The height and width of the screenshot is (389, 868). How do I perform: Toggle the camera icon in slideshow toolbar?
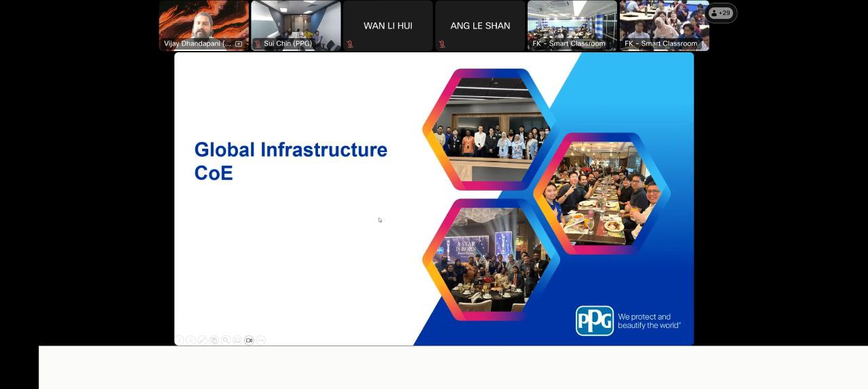point(249,340)
